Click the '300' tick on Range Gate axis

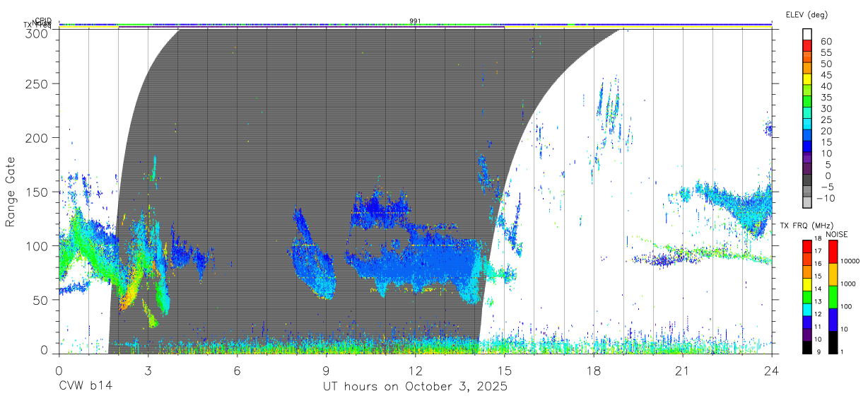[37, 33]
